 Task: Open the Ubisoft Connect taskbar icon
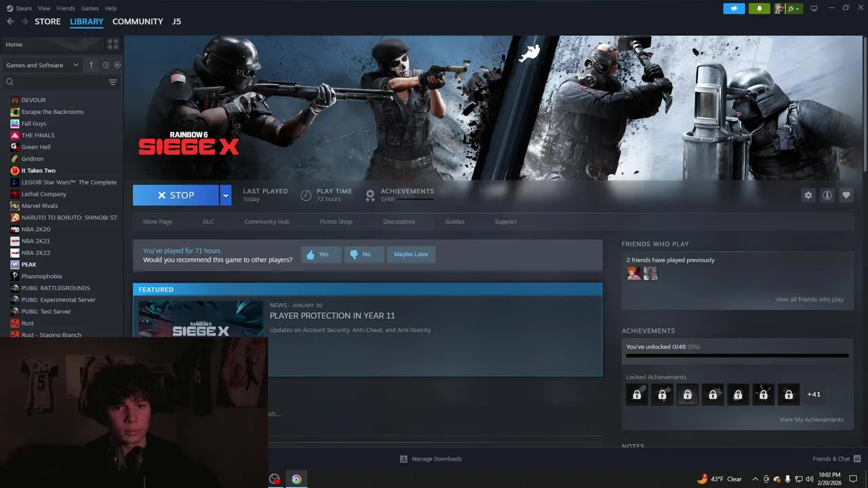click(296, 479)
